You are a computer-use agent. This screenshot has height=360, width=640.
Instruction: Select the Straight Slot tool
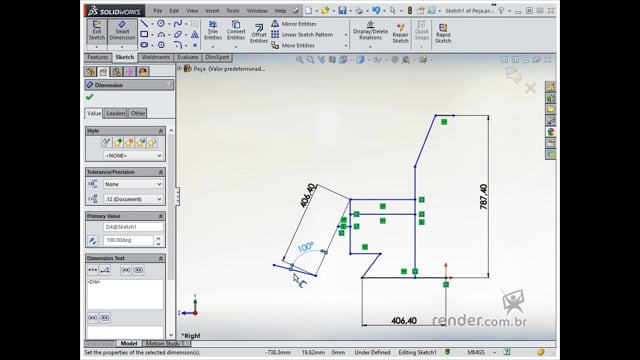tap(144, 45)
